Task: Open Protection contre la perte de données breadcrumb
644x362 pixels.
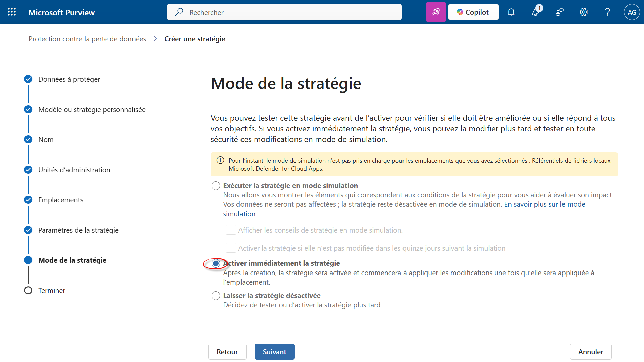Action: point(87,39)
